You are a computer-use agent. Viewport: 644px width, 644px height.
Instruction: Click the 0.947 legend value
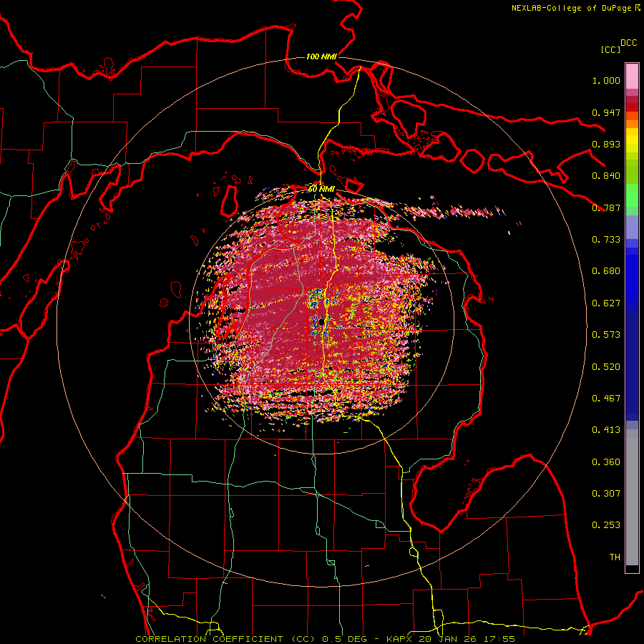[x=606, y=112]
